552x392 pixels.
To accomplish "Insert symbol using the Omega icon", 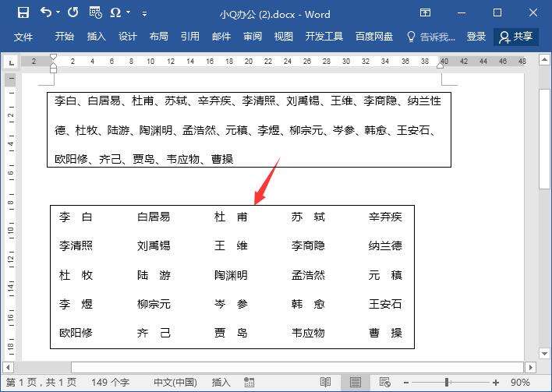I will point(116,13).
